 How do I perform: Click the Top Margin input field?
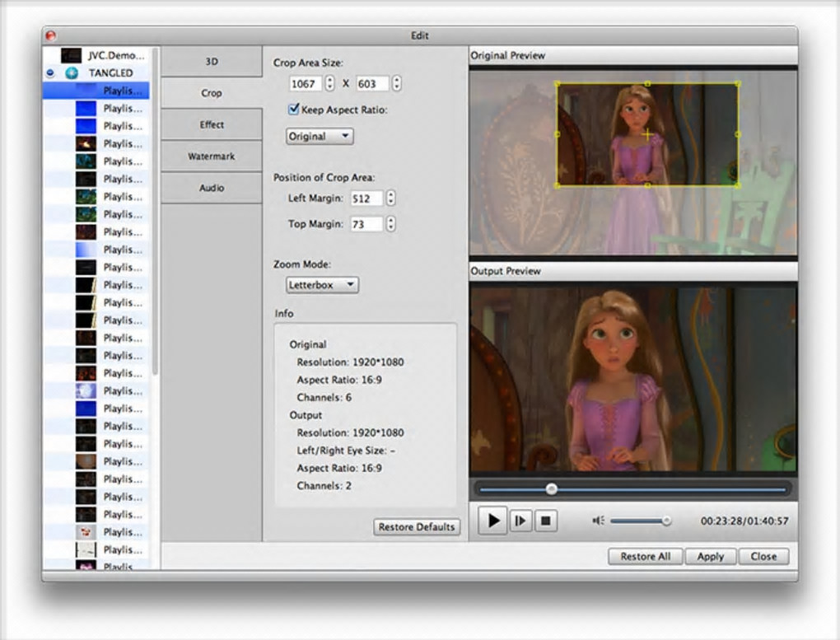(x=366, y=224)
